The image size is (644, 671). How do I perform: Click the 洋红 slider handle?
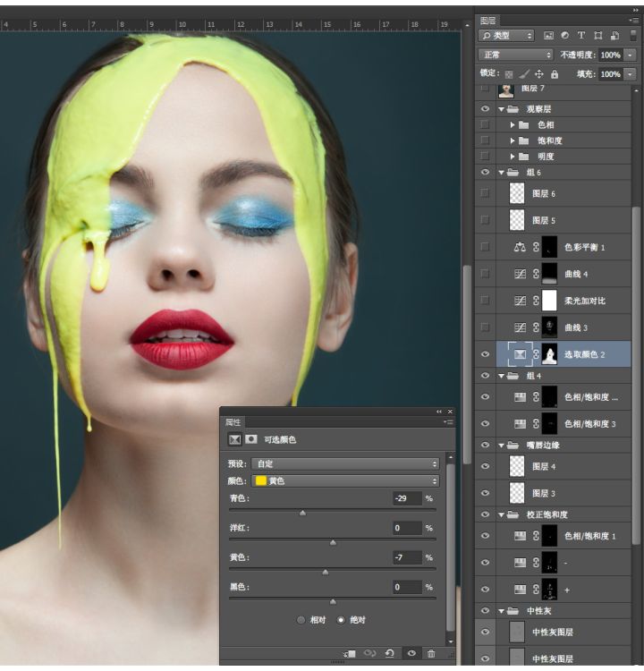333,543
